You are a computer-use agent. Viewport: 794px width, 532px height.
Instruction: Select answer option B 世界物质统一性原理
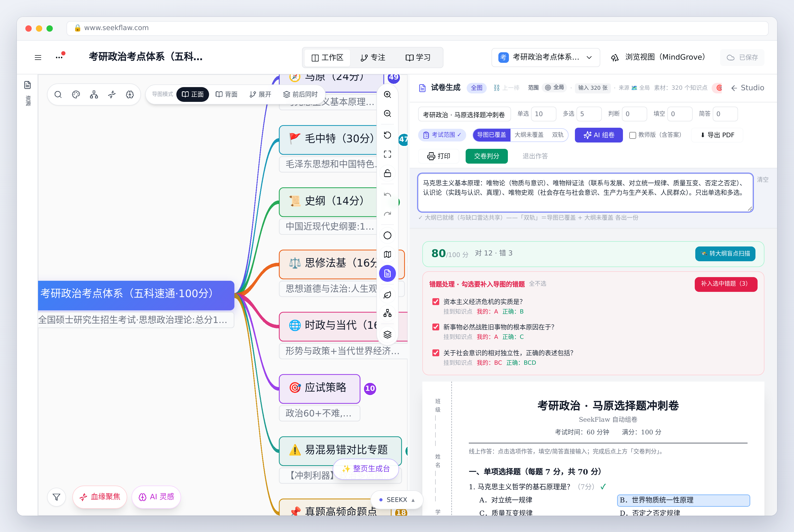(x=683, y=500)
